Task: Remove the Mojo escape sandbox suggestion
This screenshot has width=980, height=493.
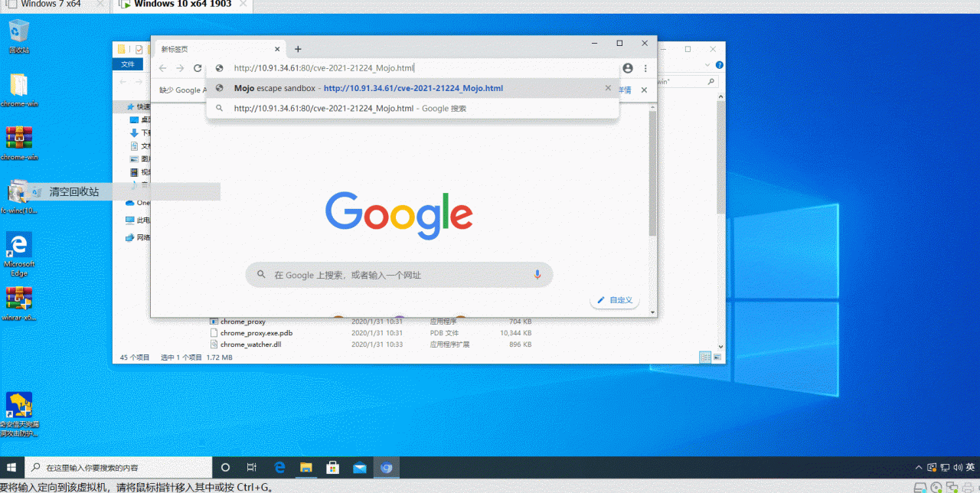Action: click(x=608, y=88)
